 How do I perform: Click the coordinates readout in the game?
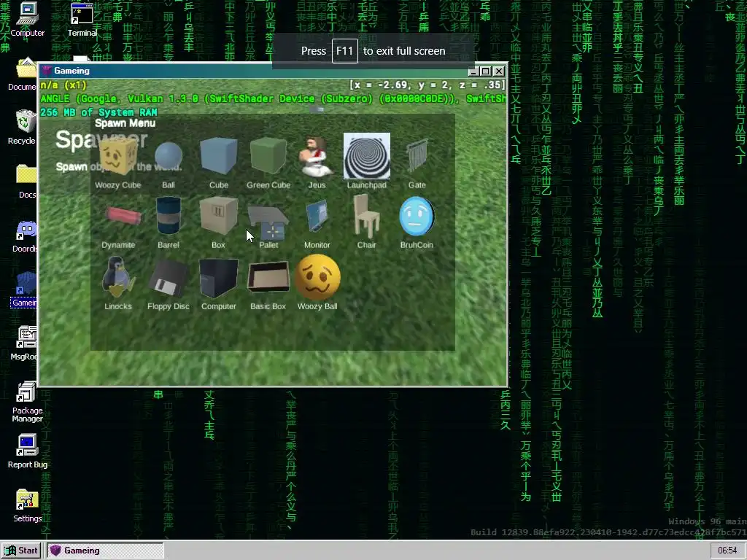coord(427,85)
